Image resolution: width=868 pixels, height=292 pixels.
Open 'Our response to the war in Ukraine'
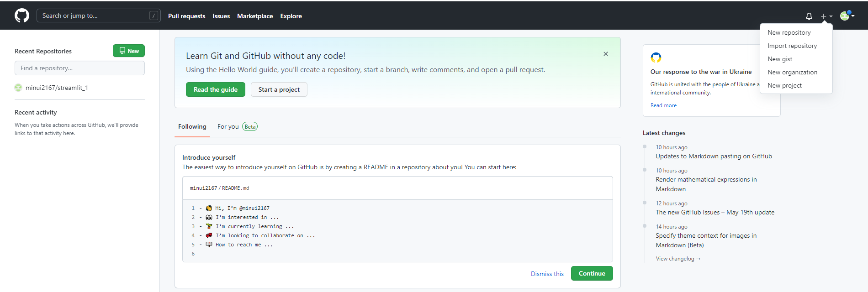pos(701,72)
